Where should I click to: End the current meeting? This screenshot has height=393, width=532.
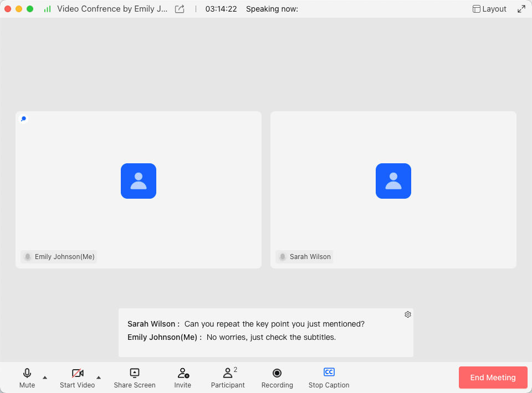coord(493,377)
